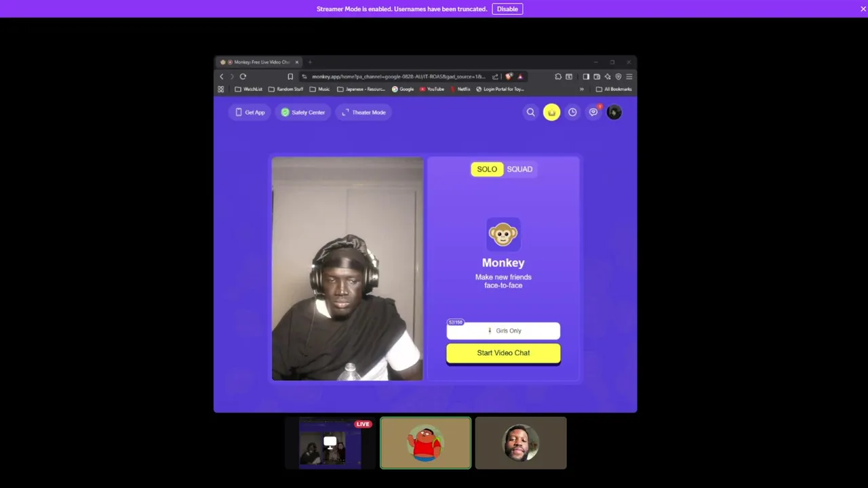The image size is (868, 488).
Task: Click the monkey.app URL address field
Action: pos(399,77)
